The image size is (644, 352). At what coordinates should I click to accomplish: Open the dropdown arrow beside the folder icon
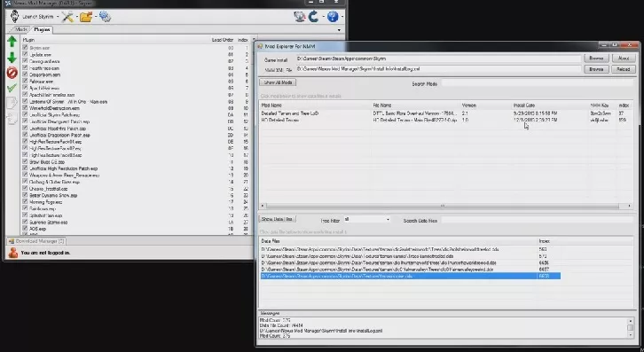(x=95, y=17)
